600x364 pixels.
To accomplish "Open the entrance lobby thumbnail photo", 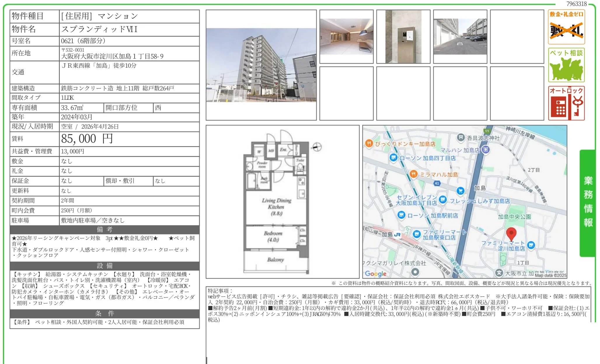I will click(x=346, y=36).
